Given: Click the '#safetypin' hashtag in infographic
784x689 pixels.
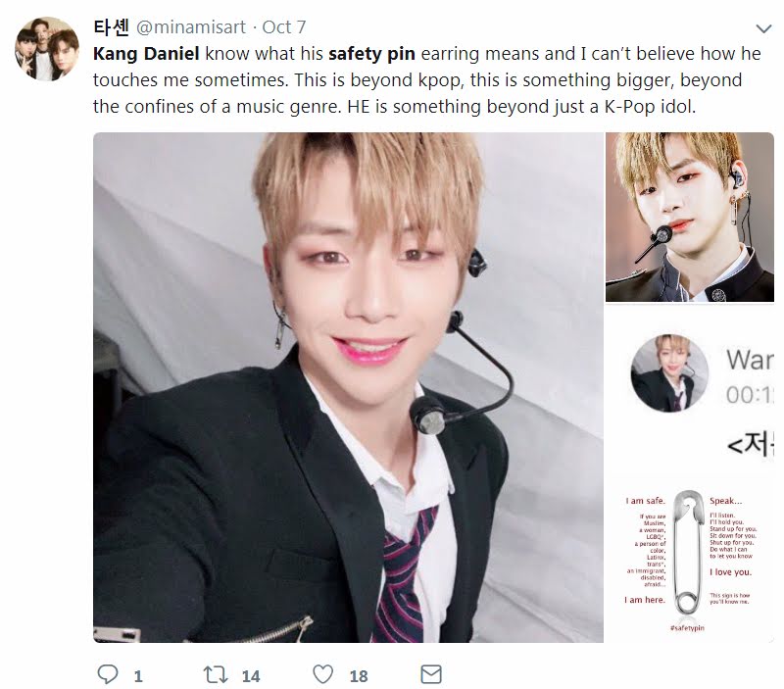Looking at the screenshot, I should pyautogui.click(x=687, y=627).
